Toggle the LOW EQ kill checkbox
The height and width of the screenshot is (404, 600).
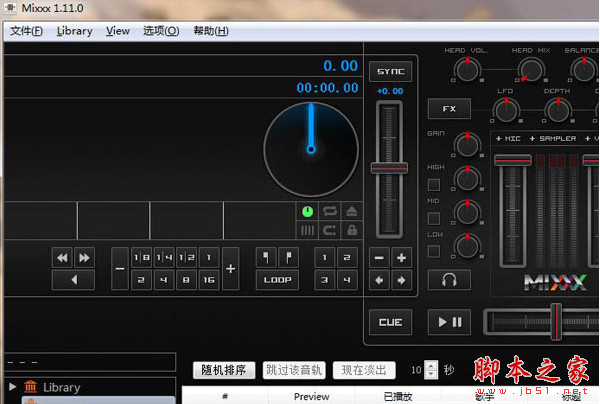point(434,251)
